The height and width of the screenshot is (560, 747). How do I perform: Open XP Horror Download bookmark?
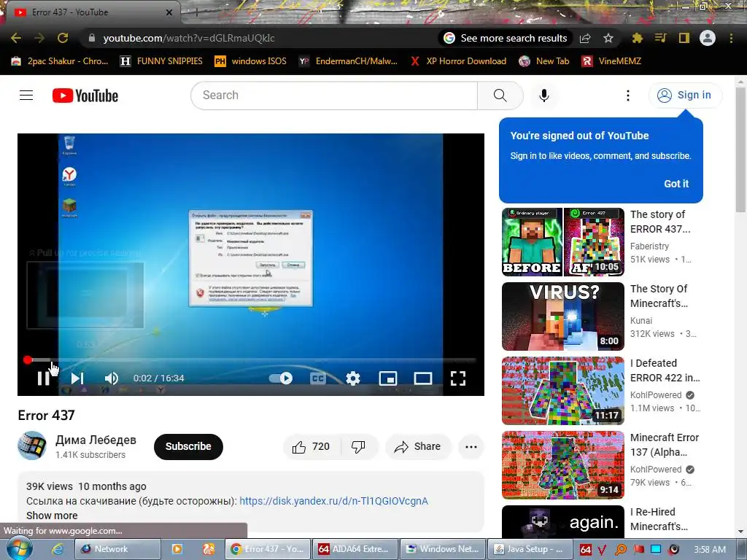tap(458, 61)
